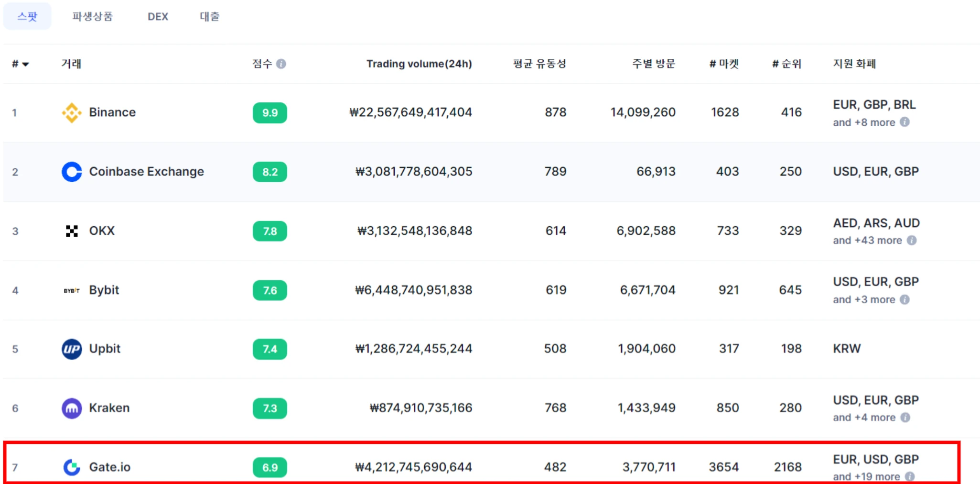This screenshot has height=484, width=980.
Task: Open the 대출 tab
Action: click(209, 16)
